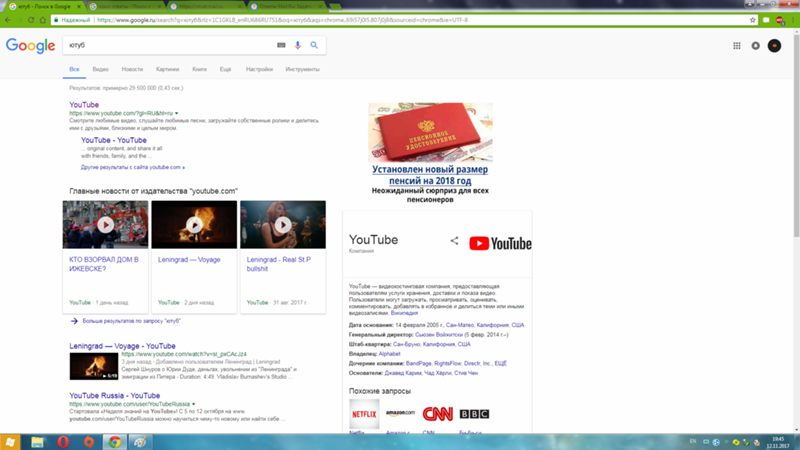Open the Google apps grid
Screen dimensions: 800x450
tap(737, 46)
